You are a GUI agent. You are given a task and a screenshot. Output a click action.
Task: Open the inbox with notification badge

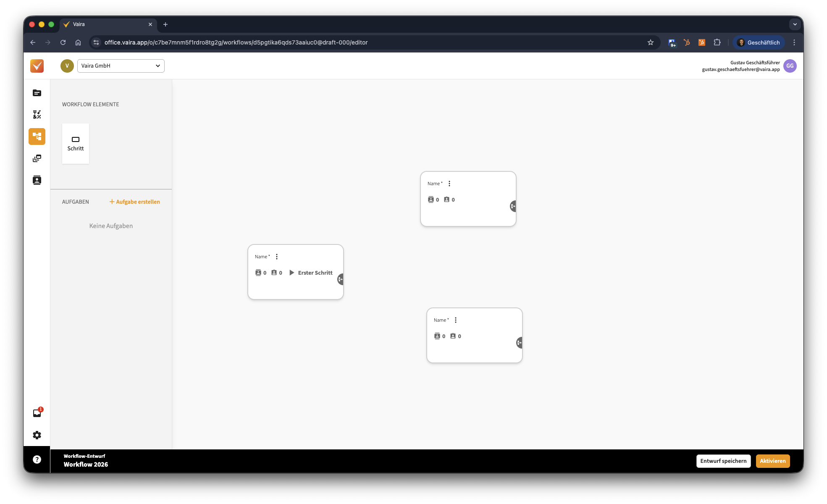(x=37, y=413)
